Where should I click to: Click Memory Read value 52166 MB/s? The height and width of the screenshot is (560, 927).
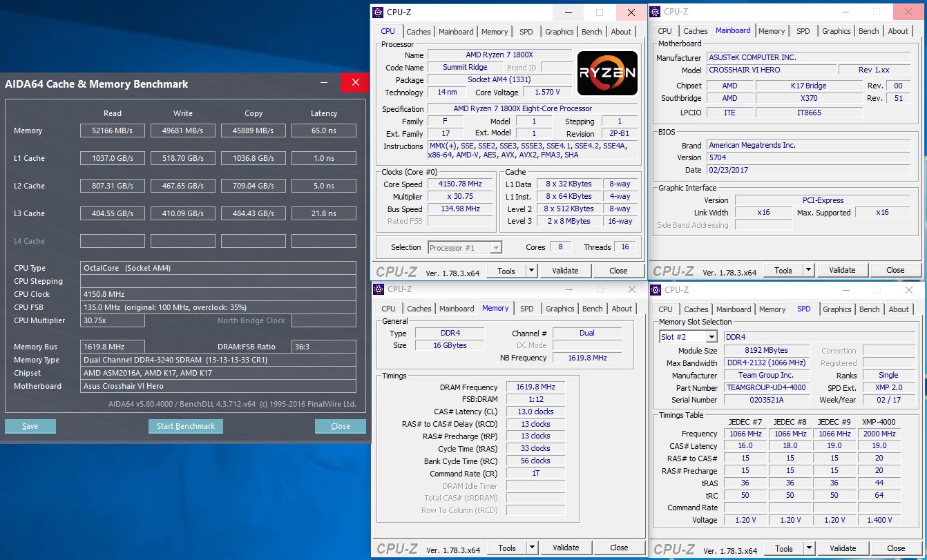(x=113, y=131)
